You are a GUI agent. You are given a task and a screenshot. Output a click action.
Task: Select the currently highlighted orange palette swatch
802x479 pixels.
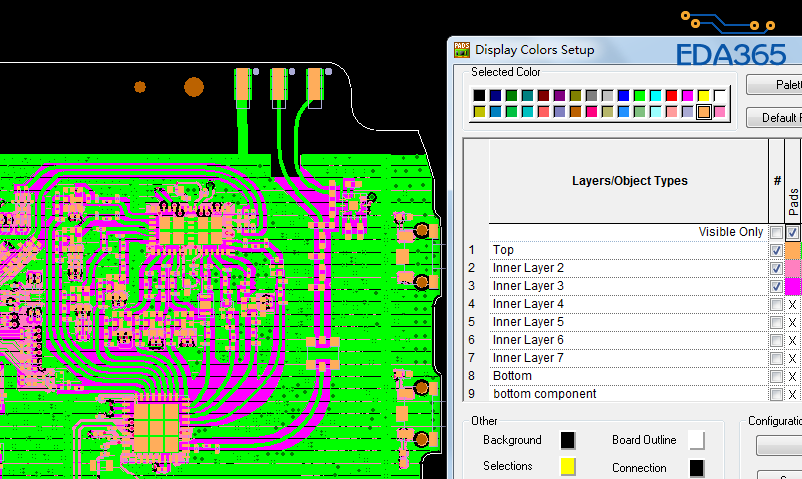[704, 111]
